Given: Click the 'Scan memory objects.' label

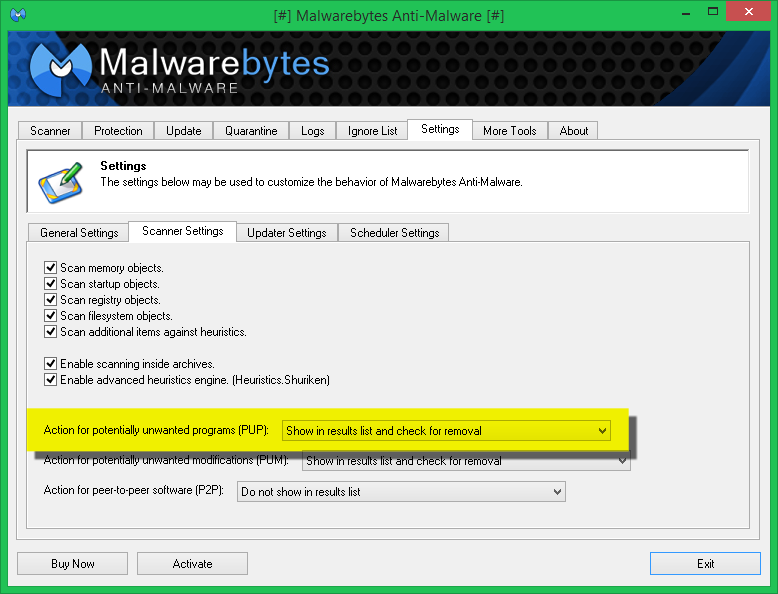Looking at the screenshot, I should pos(112,267).
